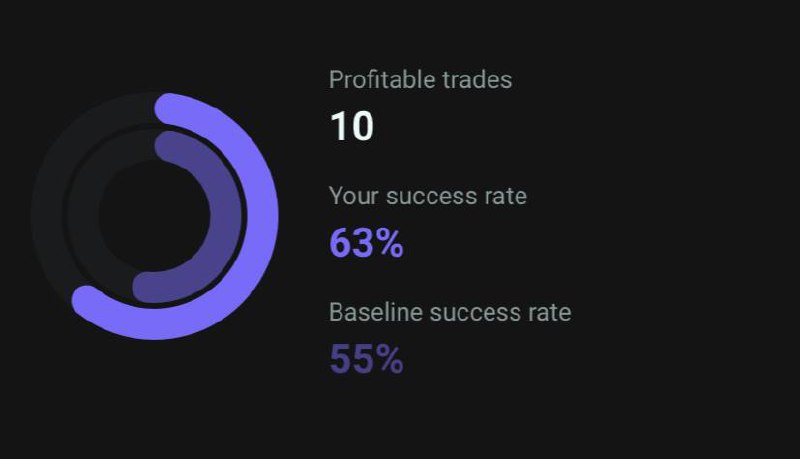Select the Profitable trades label

coord(420,80)
